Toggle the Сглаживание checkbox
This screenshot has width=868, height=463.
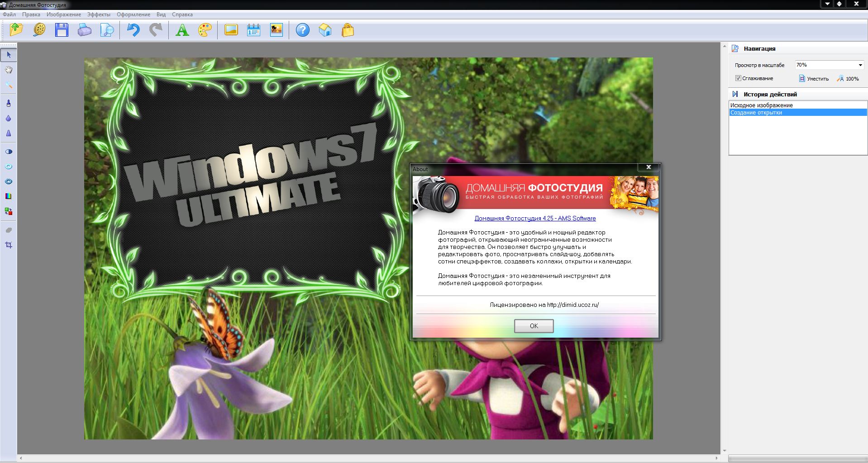pos(738,78)
